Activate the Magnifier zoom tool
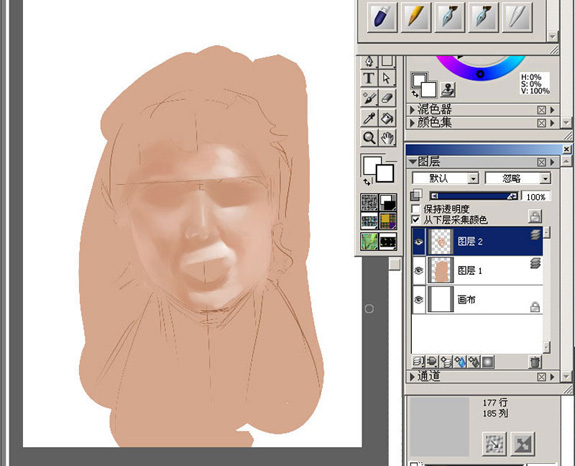This screenshot has width=575, height=466. click(369, 137)
